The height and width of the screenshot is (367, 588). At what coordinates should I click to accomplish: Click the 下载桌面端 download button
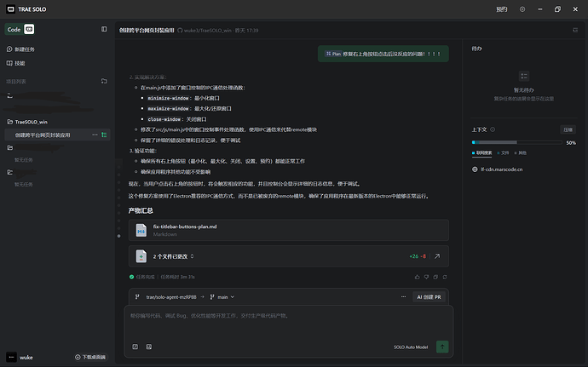point(90,358)
